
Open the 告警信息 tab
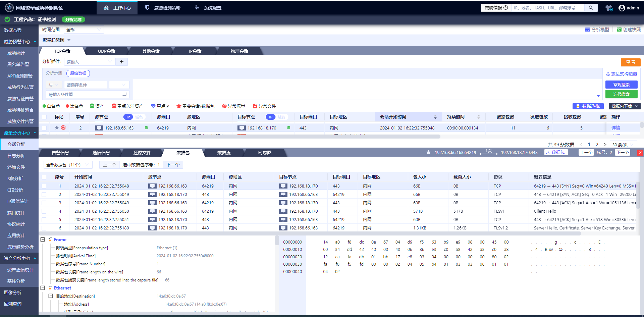[60, 153]
